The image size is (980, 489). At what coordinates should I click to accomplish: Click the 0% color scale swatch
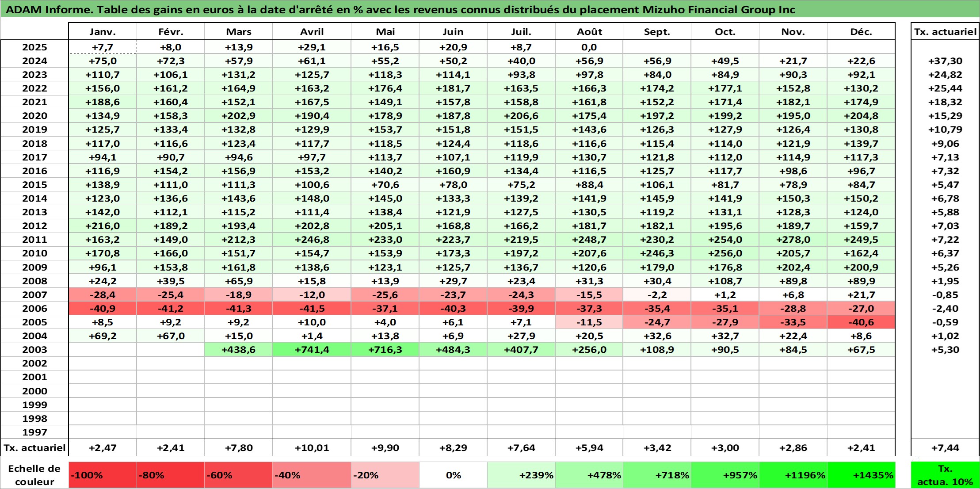pos(453,475)
